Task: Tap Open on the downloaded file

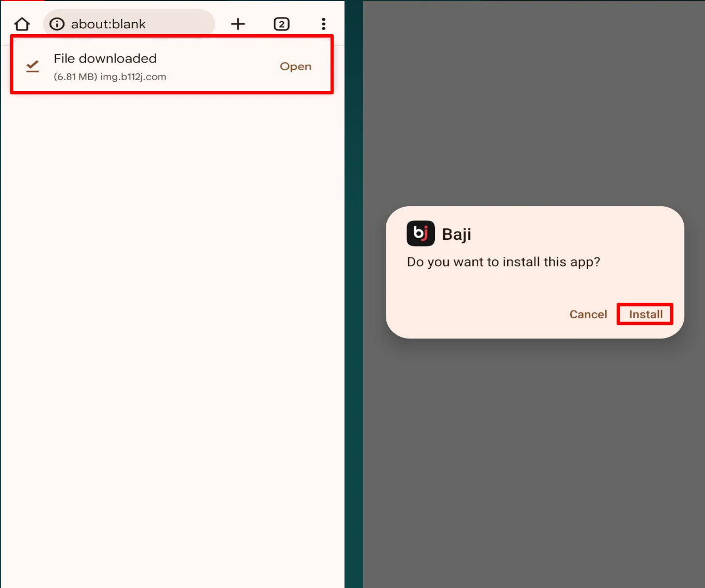Action: click(x=295, y=66)
